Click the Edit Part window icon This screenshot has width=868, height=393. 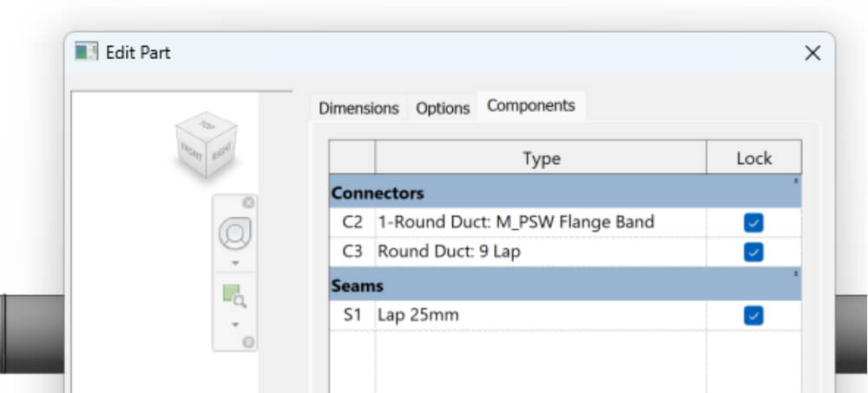(86, 51)
